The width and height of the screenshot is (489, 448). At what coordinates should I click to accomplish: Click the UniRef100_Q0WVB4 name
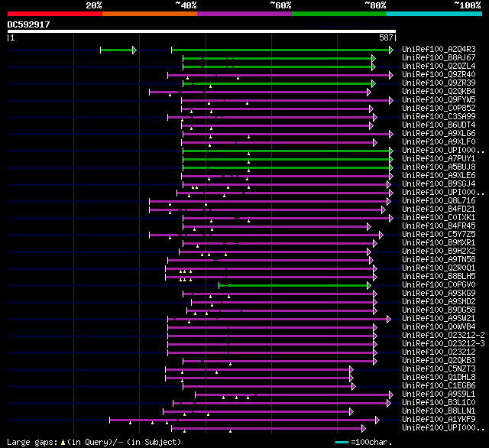[439, 327]
